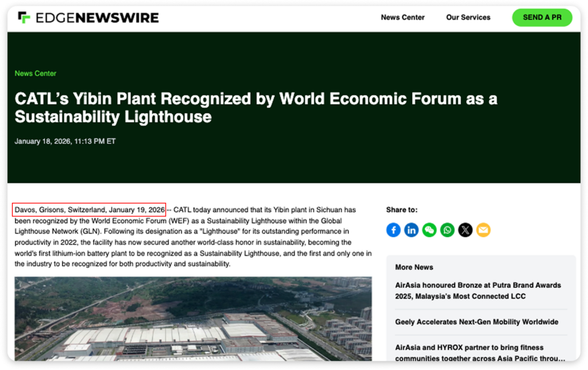Click the highlighted Davos dateline text
This screenshot has height=370, width=588.
click(x=88, y=209)
